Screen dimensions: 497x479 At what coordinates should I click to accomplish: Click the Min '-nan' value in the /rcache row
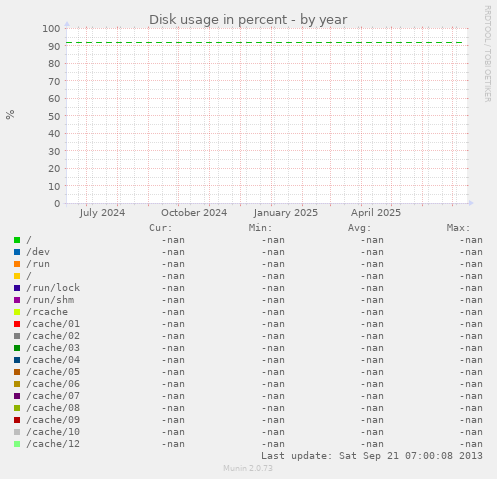click(273, 312)
